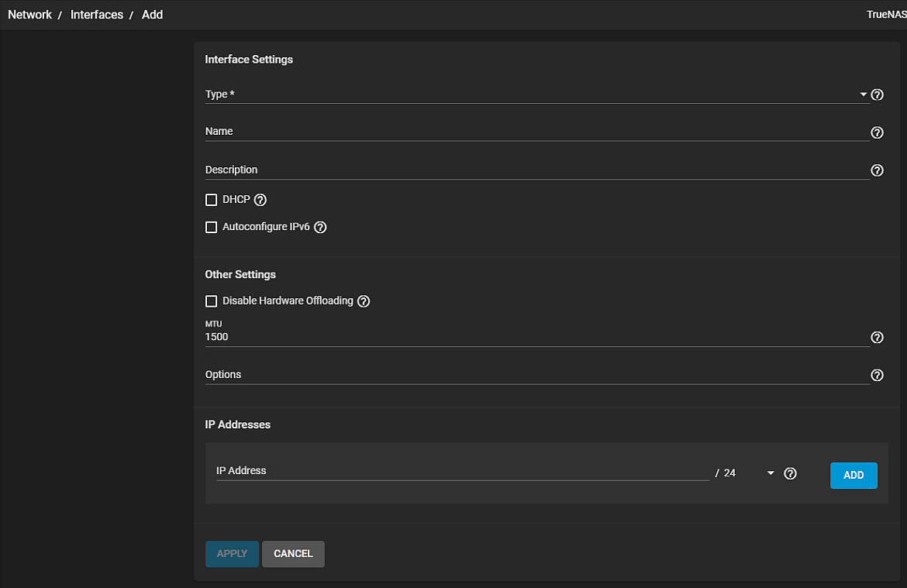Image resolution: width=907 pixels, height=588 pixels.
Task: Click help icon next to Options field
Action: point(877,375)
